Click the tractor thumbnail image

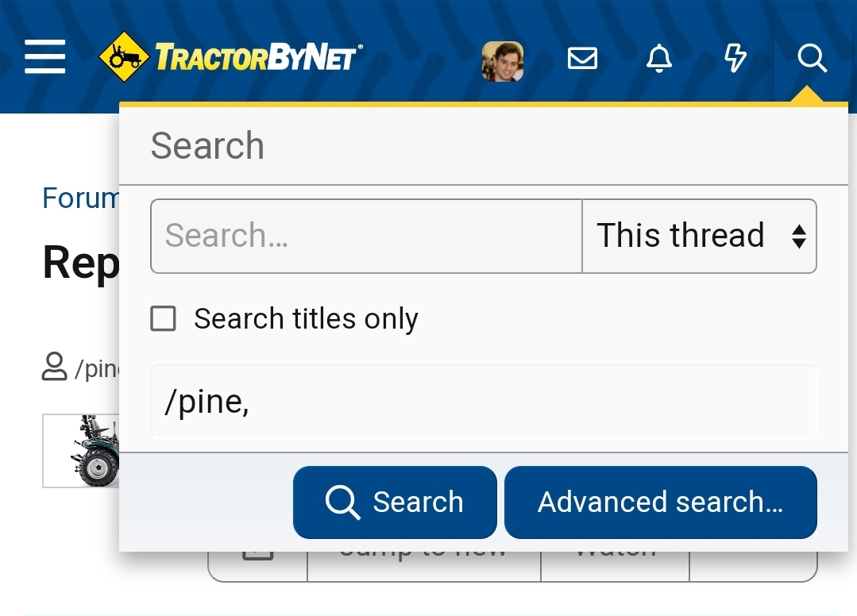tap(82, 450)
